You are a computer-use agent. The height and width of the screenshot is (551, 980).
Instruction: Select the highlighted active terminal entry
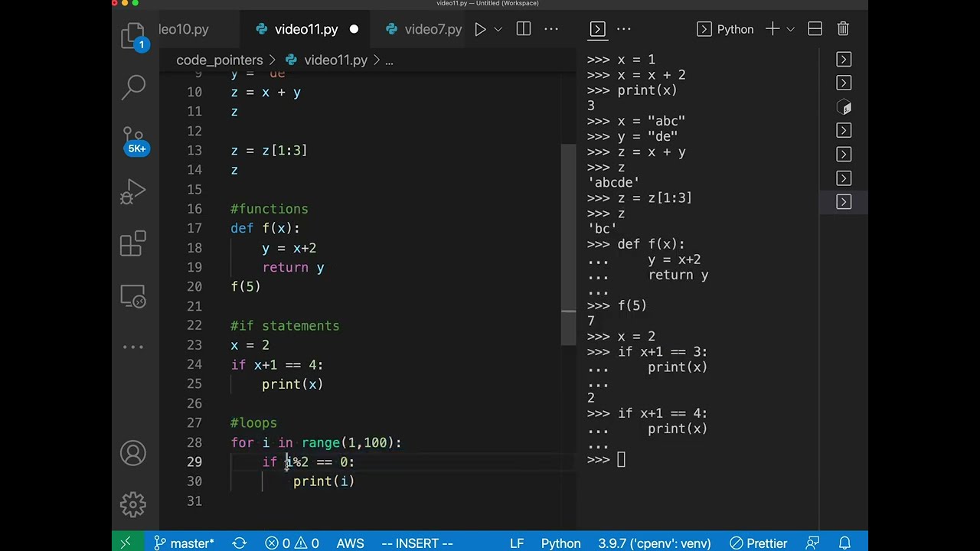point(844,202)
